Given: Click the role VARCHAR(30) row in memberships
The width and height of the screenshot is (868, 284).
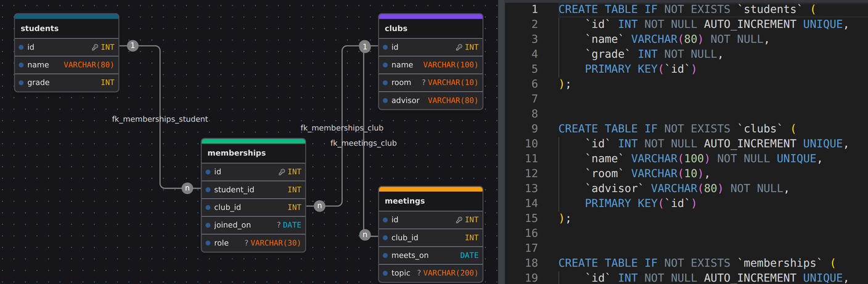Looking at the screenshot, I should click(x=253, y=243).
